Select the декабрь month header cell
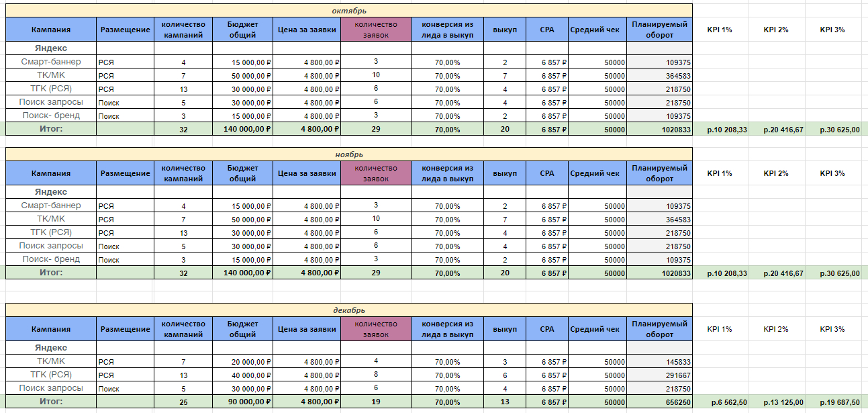This screenshot has height=413, width=868. (349, 310)
